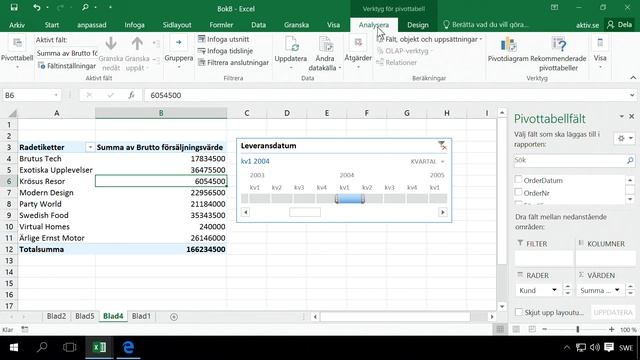Viewport: 640px width, 360px height.
Task: Switch to Normal view status icon
Action: [500, 329]
